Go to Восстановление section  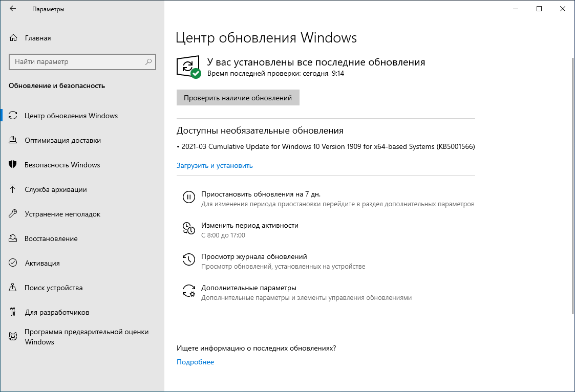pos(51,238)
